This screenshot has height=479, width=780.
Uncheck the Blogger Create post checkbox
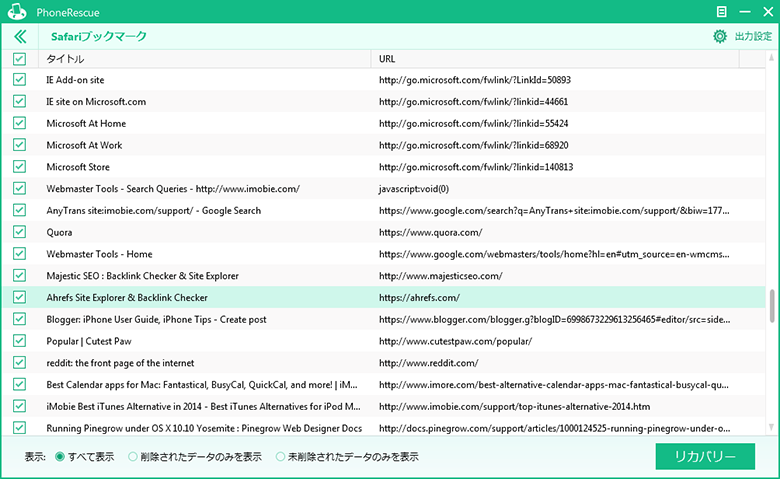point(19,319)
